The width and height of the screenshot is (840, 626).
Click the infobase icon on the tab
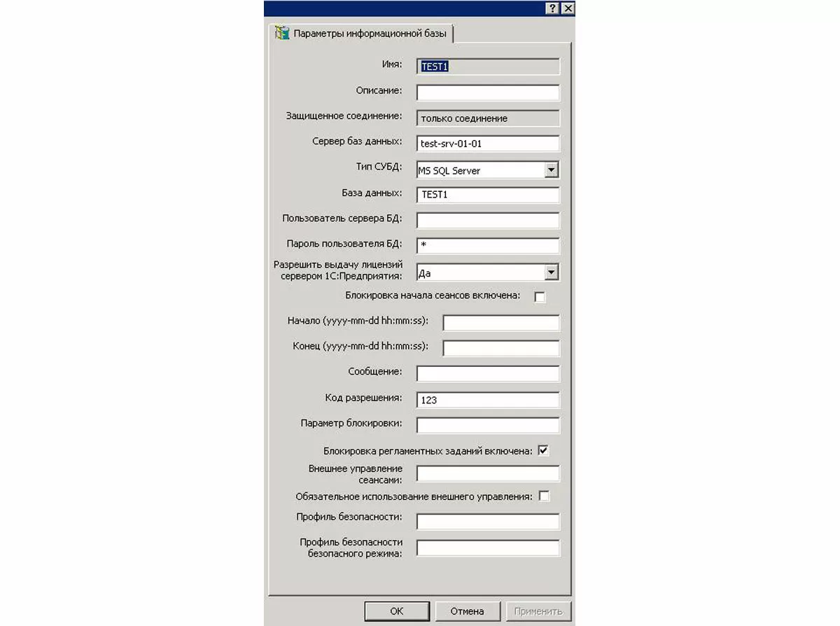pos(282,33)
